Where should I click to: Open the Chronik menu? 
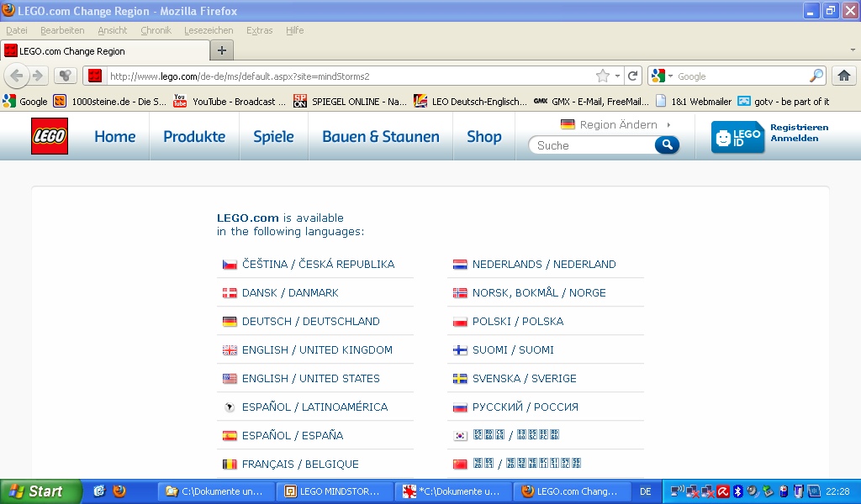click(x=156, y=30)
